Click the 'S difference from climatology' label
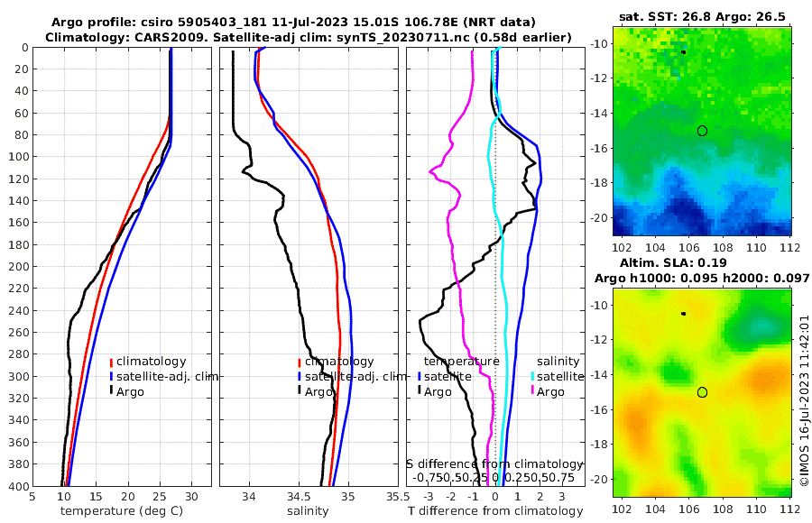 click(494, 464)
